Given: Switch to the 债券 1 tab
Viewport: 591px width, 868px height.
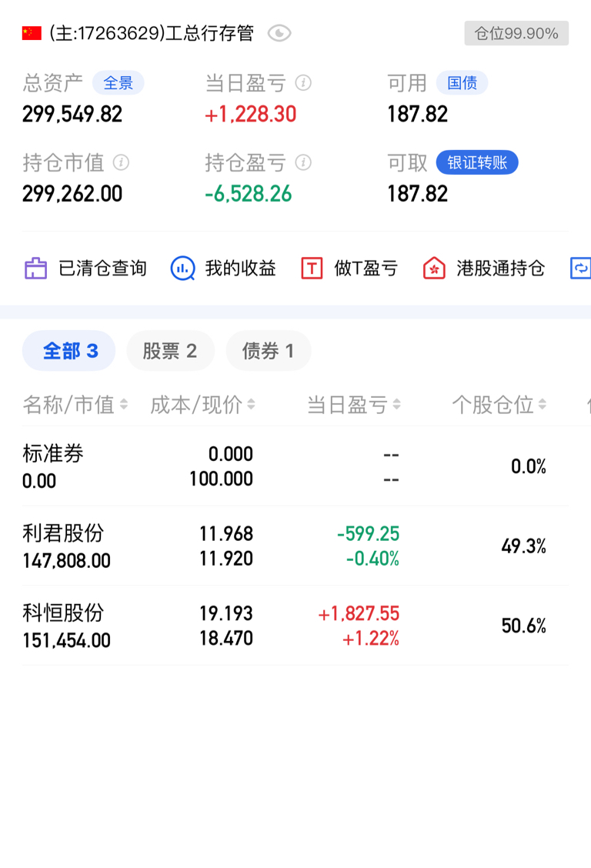Looking at the screenshot, I should click(269, 351).
